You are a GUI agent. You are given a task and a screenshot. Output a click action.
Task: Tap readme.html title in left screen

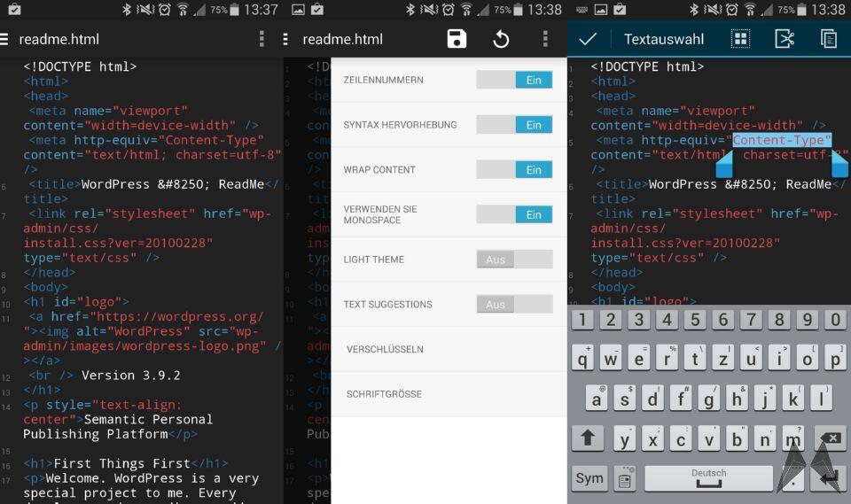[59, 39]
